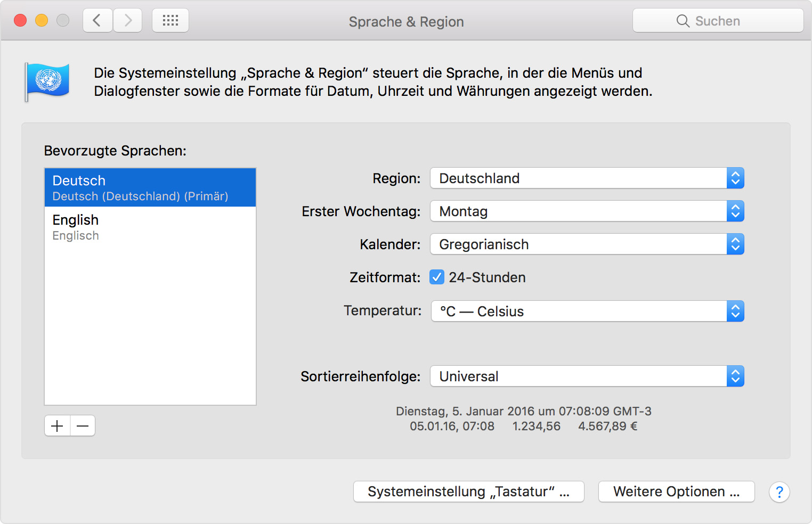
Task: Click the Erster Wochentag label
Action: 361,211
